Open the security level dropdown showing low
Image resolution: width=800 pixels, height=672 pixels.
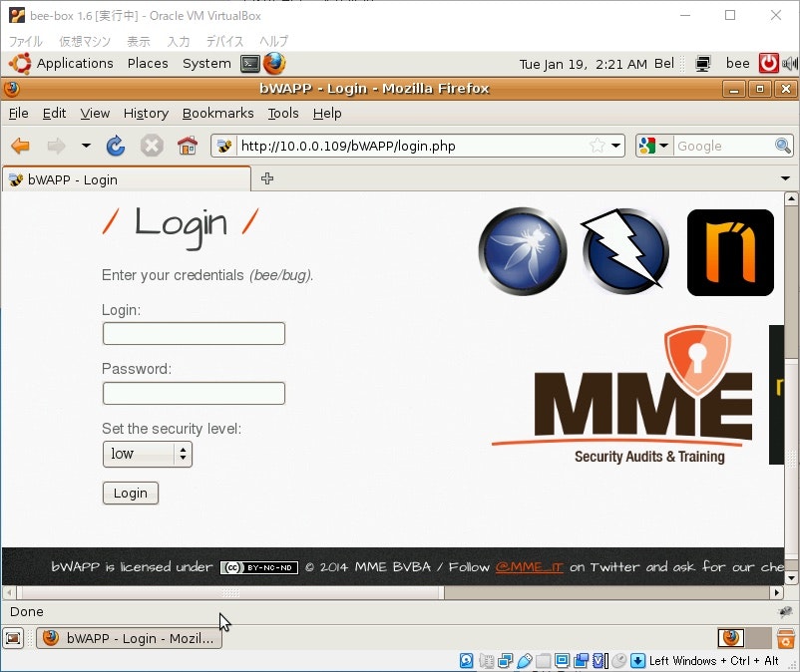[148, 454]
